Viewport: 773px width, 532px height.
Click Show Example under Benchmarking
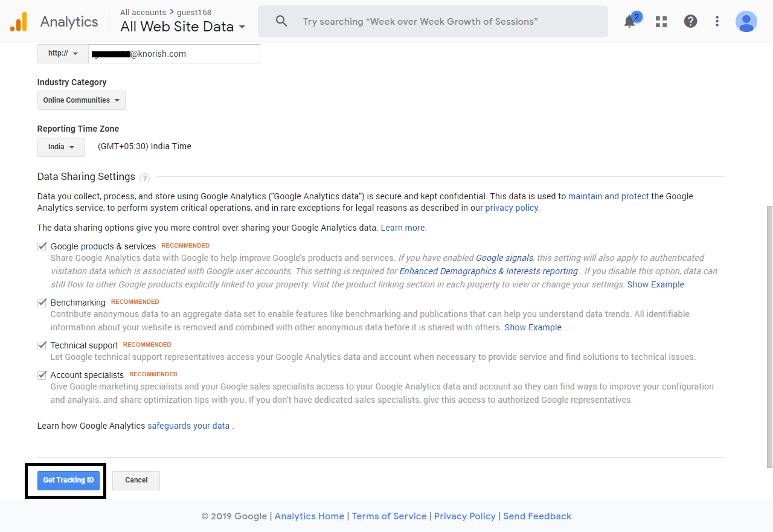tap(533, 327)
